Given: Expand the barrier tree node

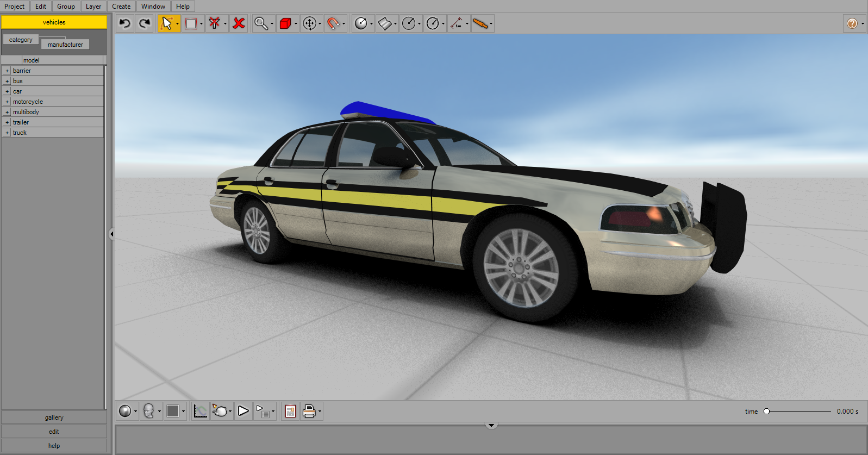Looking at the screenshot, I should pyautogui.click(x=7, y=71).
